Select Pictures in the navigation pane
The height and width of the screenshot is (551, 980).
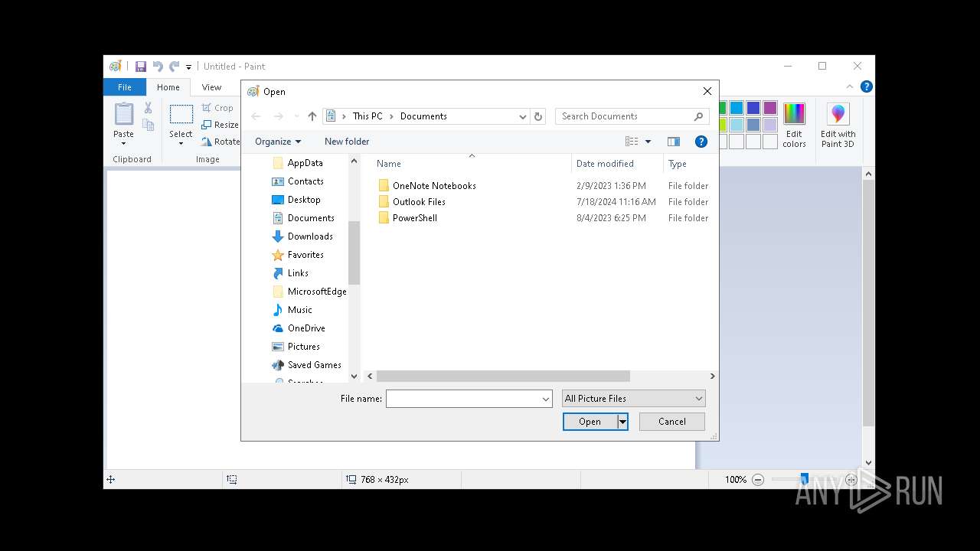pyautogui.click(x=296, y=347)
